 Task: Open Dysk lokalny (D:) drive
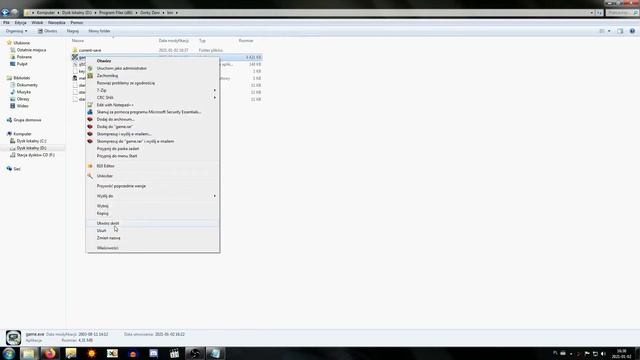(31, 148)
